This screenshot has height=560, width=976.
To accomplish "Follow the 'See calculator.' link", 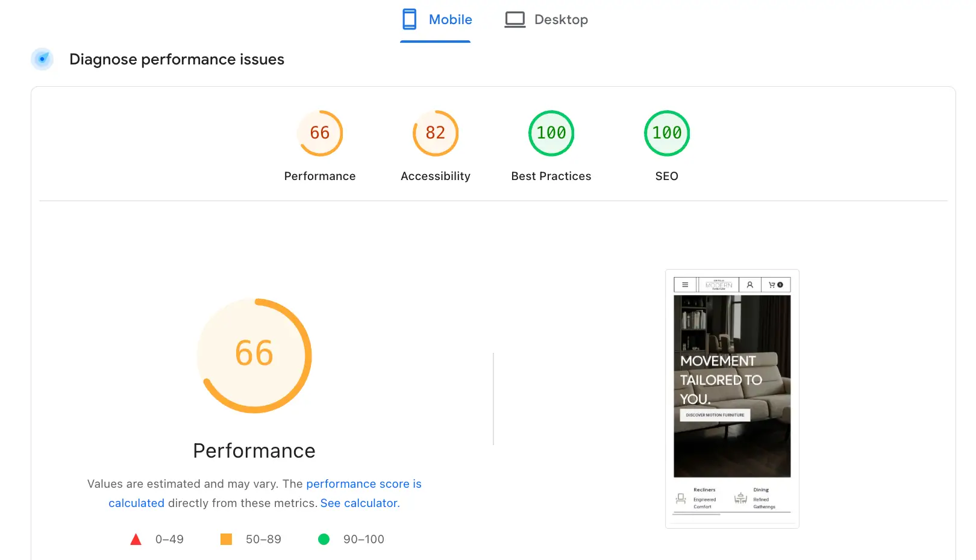I will pos(360,503).
